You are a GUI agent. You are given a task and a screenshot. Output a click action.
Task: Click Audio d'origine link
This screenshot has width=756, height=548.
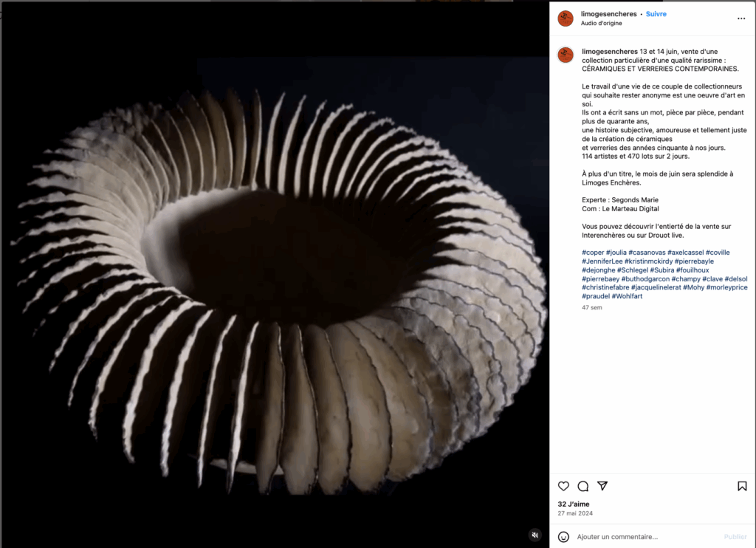(x=602, y=23)
